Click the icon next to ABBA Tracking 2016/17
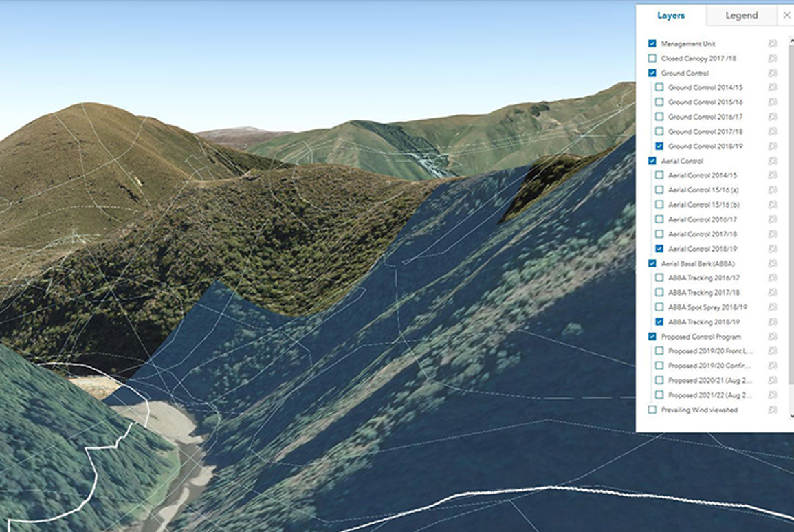 coord(772,278)
